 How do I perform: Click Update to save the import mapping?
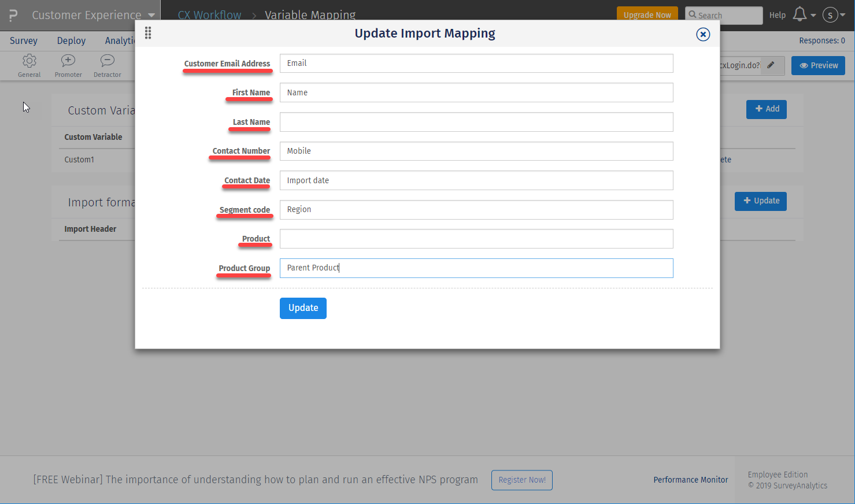(303, 308)
